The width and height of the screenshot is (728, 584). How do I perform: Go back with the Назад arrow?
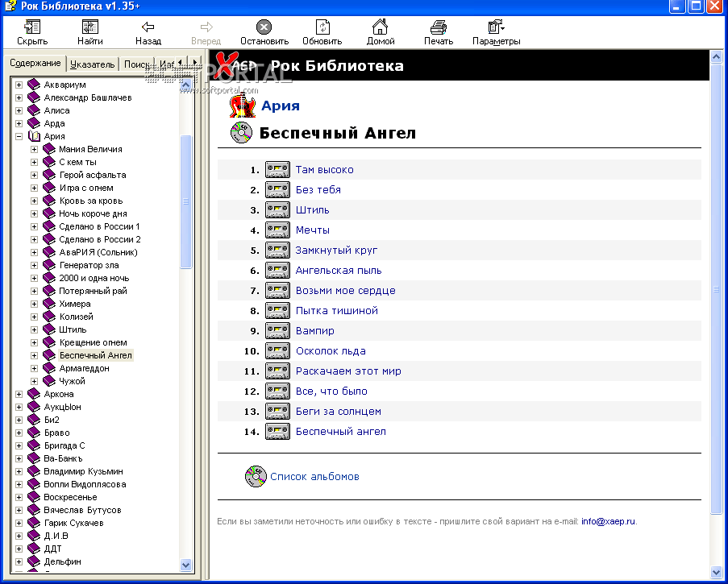pyautogui.click(x=148, y=27)
